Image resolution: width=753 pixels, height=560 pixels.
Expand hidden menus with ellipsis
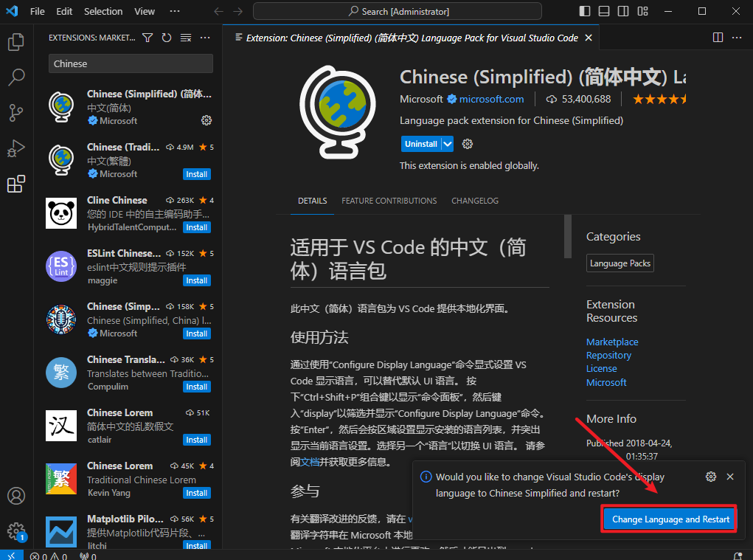(x=175, y=11)
